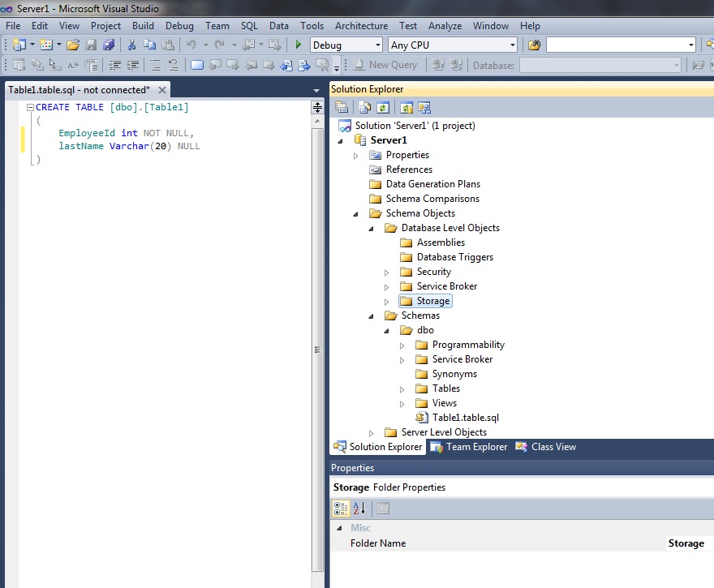Viewport: 714px width, 588px height.
Task: Switch to the Class View tab
Action: pos(546,447)
